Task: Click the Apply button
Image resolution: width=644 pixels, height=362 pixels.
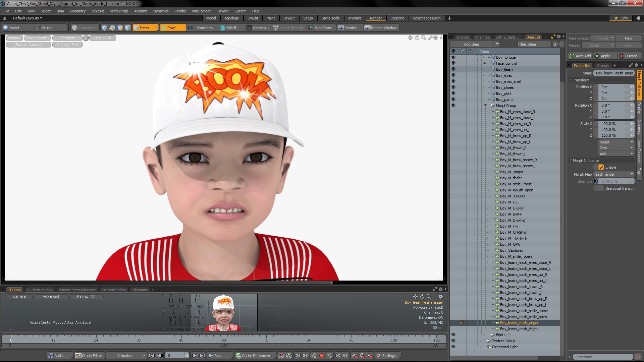Action: (605, 56)
